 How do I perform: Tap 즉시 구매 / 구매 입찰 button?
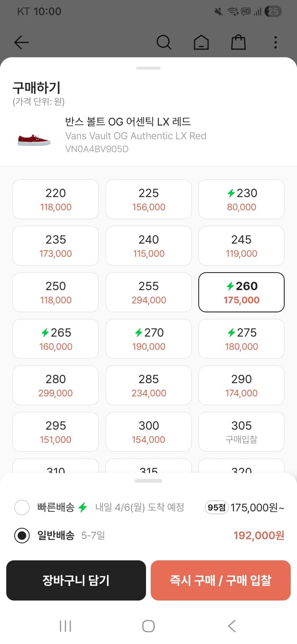[x=221, y=580]
